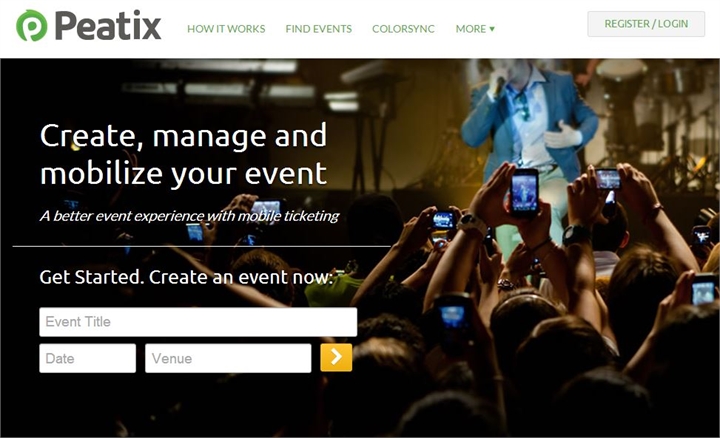Click the "Get Started. Create an event now" heading

pos(186,277)
